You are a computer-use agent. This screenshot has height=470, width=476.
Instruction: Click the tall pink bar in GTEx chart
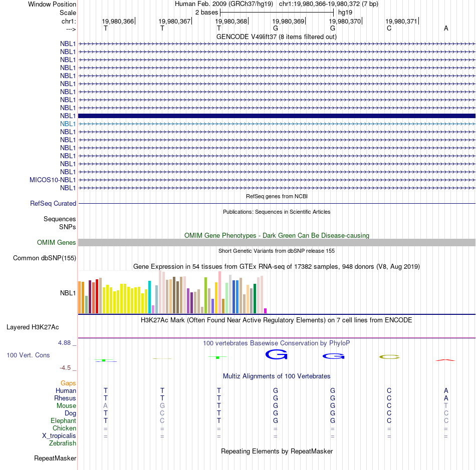tap(220, 292)
